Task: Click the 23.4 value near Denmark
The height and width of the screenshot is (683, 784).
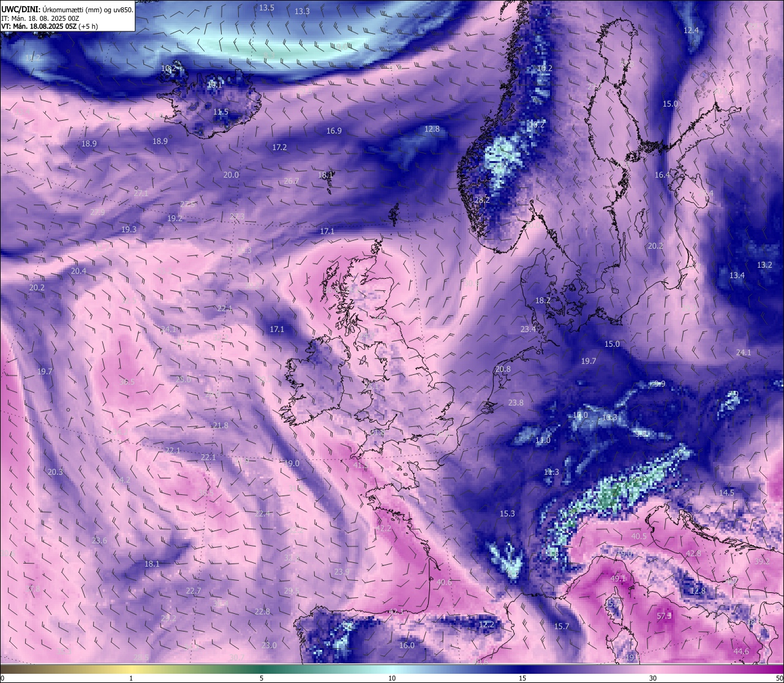Action: tap(528, 329)
